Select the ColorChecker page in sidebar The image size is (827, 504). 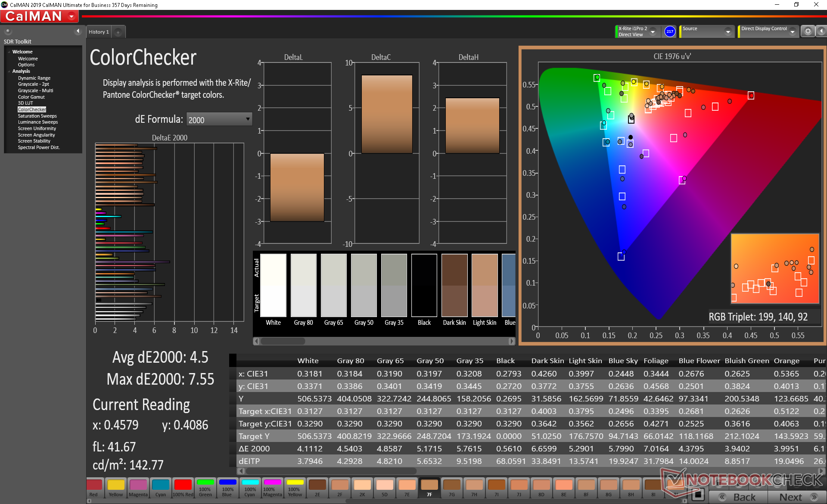pos(32,109)
